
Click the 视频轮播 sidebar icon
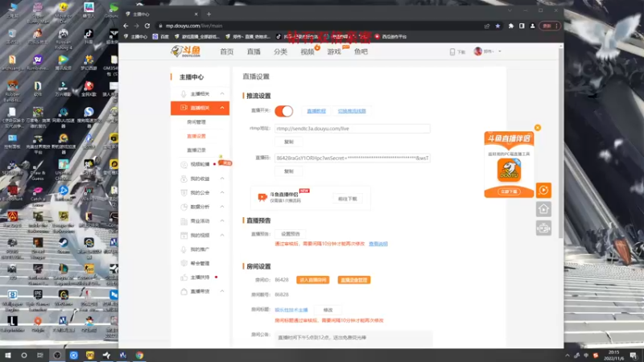point(184,165)
